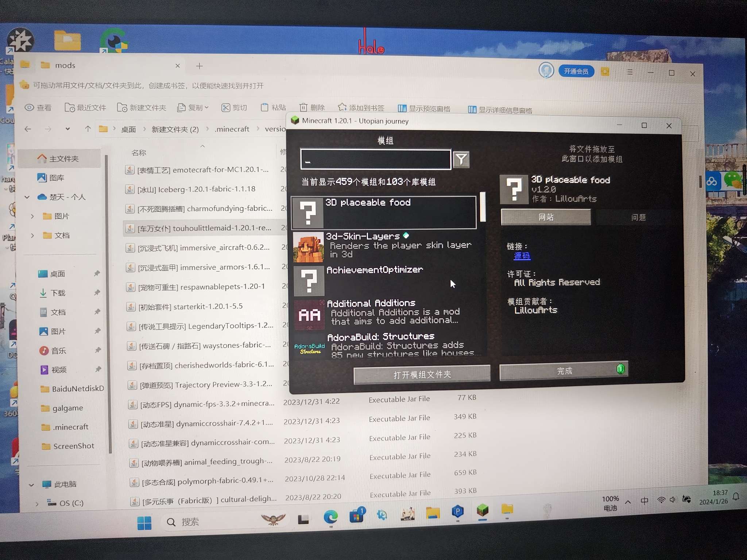Click the 打开模组文件夹 button
This screenshot has width=747, height=560.
tap(422, 374)
